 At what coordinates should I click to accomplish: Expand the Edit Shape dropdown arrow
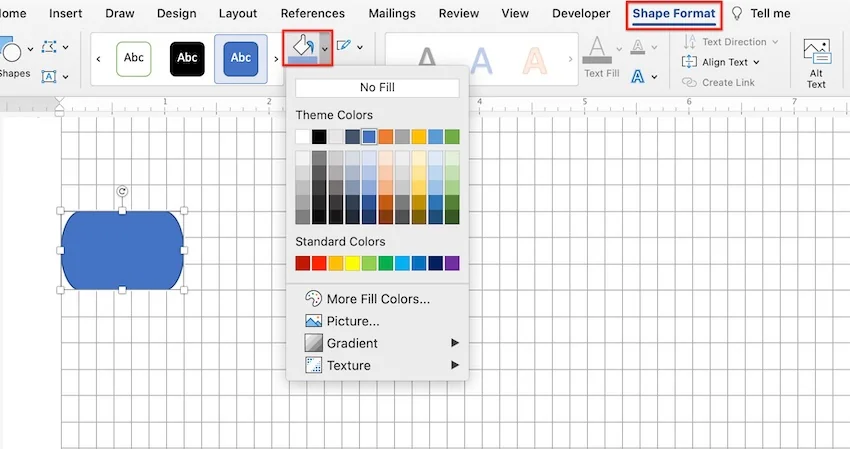coord(66,47)
